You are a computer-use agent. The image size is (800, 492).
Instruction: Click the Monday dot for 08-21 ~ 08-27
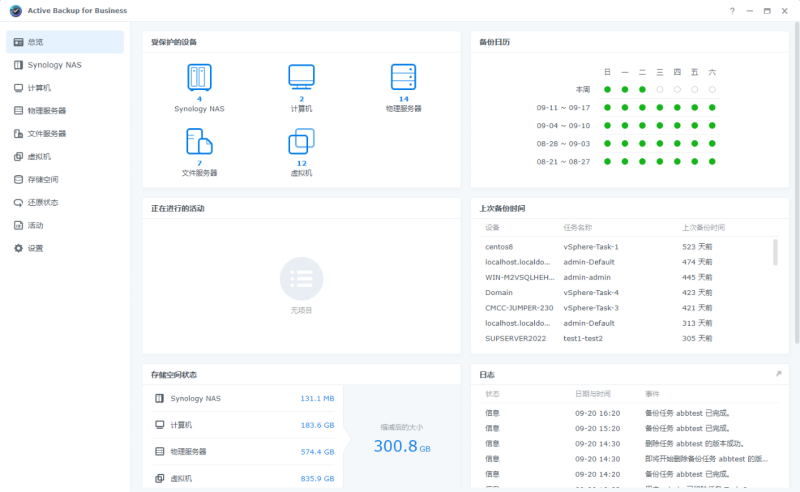[x=624, y=161]
